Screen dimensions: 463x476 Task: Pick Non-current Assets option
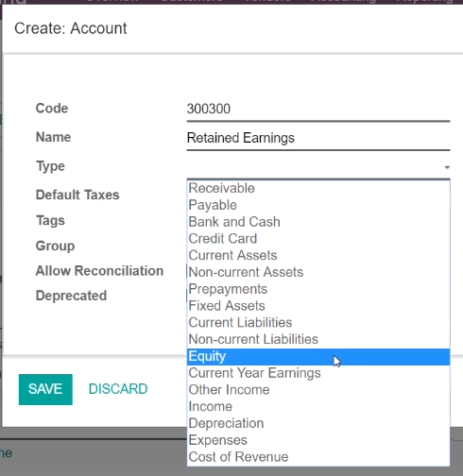[318, 272]
